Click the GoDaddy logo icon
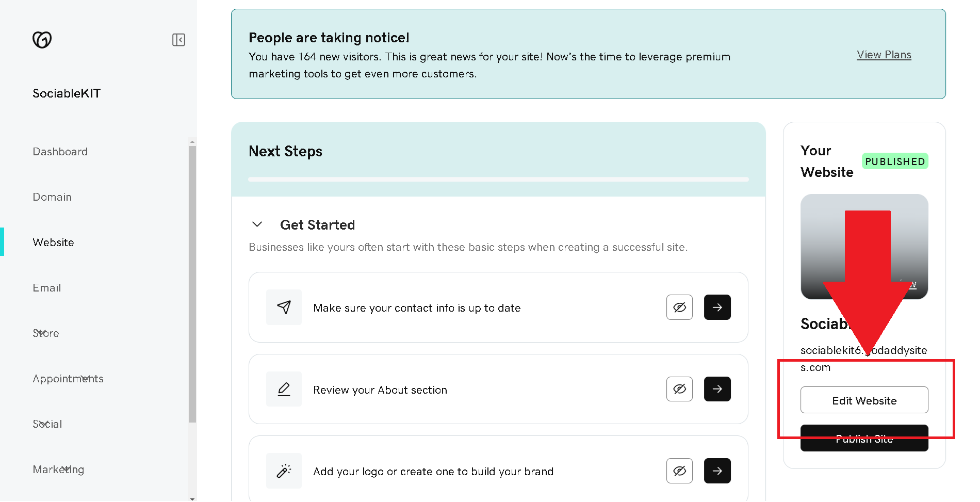This screenshot has width=980, height=502. (x=42, y=39)
